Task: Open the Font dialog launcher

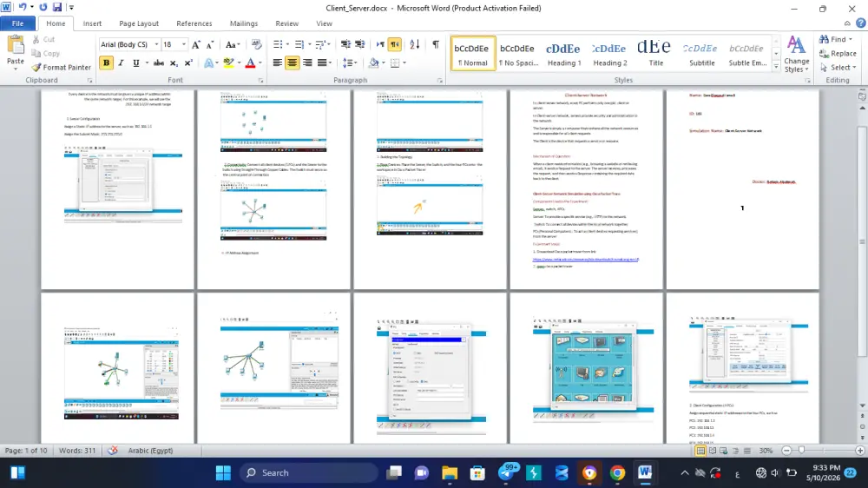Action: [x=260, y=81]
